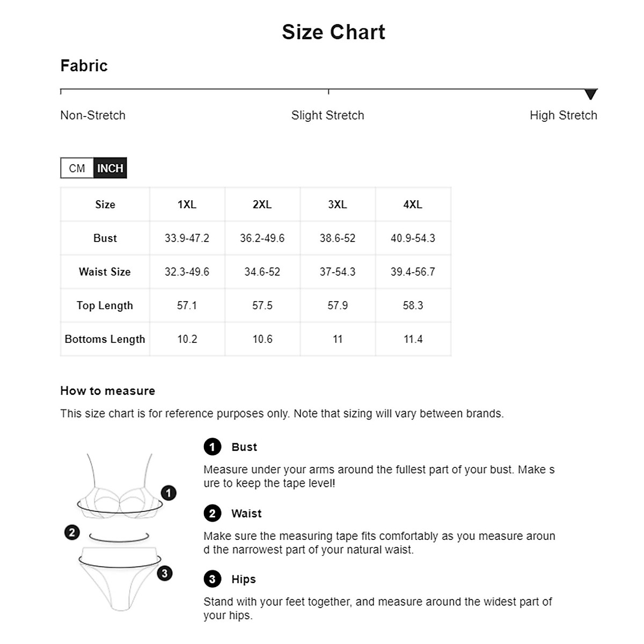Select the 3XL column header
The image size is (644, 644).
point(338,204)
